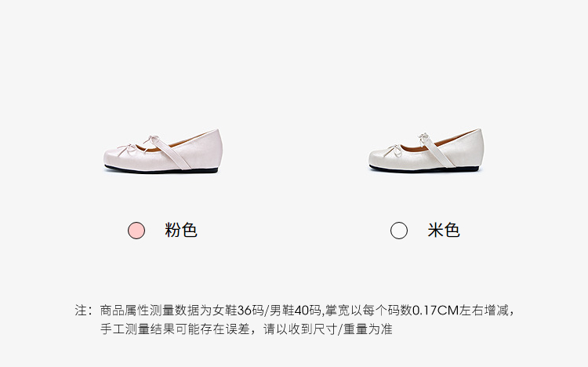Open the beige shoe product image
This screenshot has width=588, height=367.
point(426,151)
